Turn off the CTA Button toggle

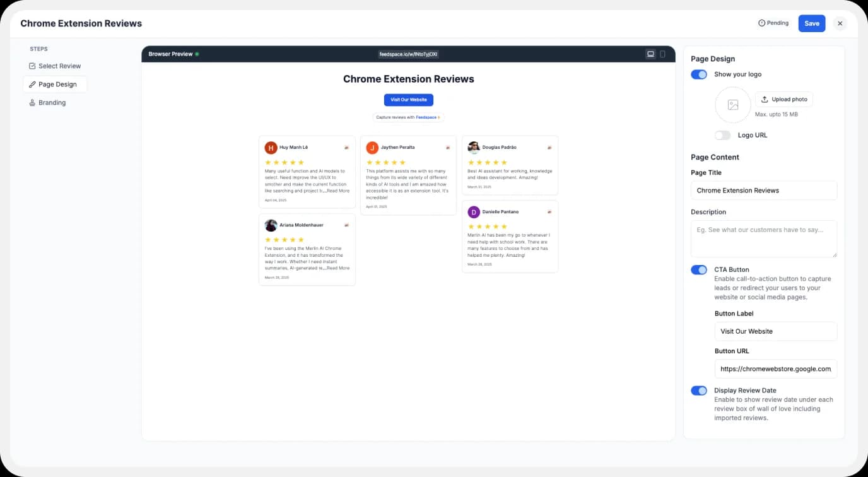[x=699, y=270]
